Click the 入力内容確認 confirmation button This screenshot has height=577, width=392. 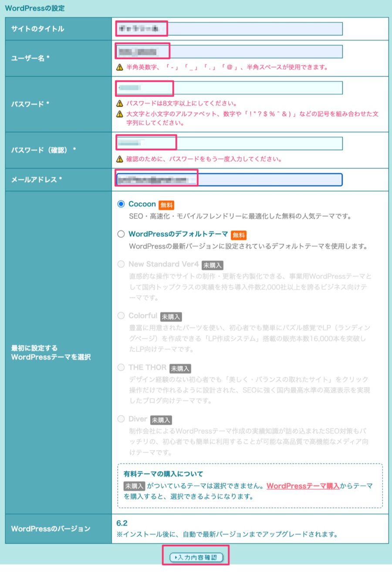pos(196,556)
